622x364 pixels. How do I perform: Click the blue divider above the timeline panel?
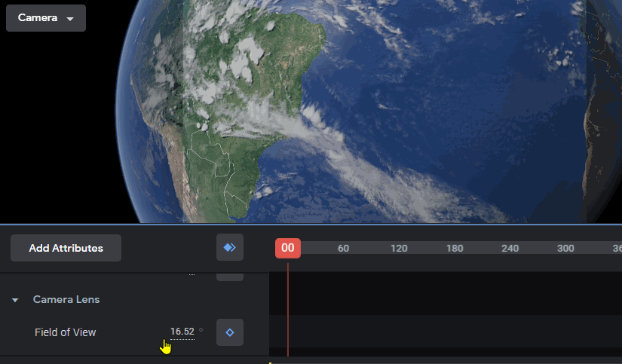(311, 225)
